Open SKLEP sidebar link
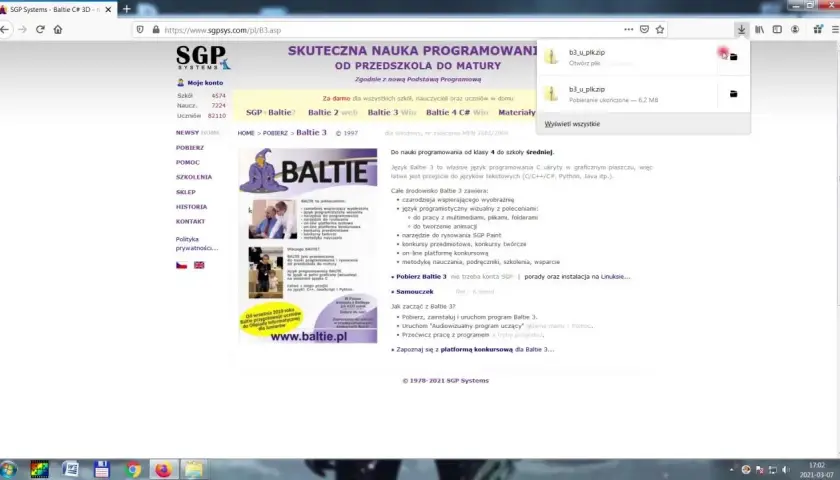 (x=185, y=192)
